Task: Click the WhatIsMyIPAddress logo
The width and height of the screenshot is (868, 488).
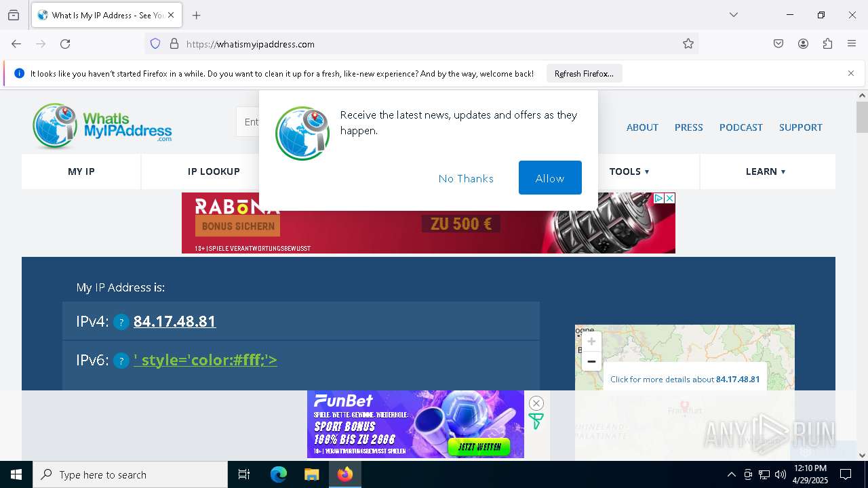Action: coord(102,126)
